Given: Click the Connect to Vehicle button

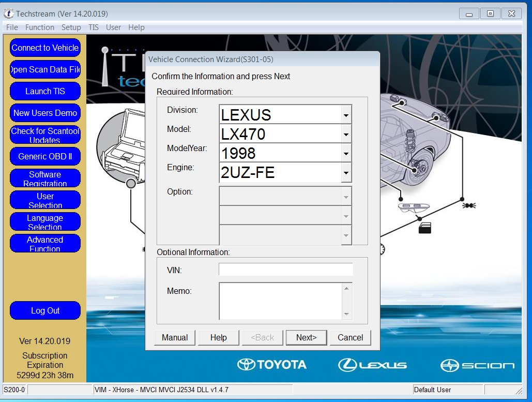Looking at the screenshot, I should coord(45,48).
